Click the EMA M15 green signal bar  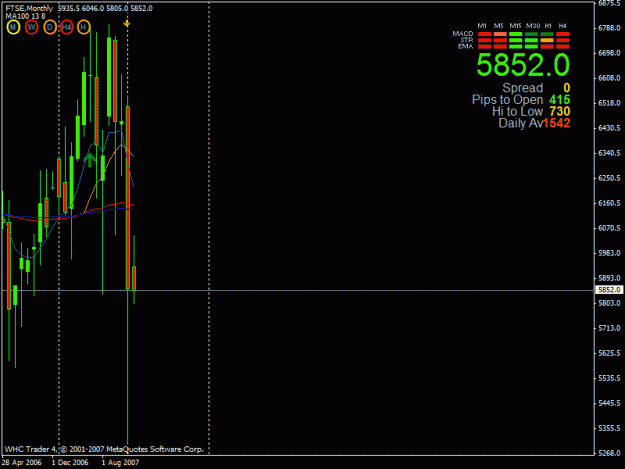pos(515,47)
